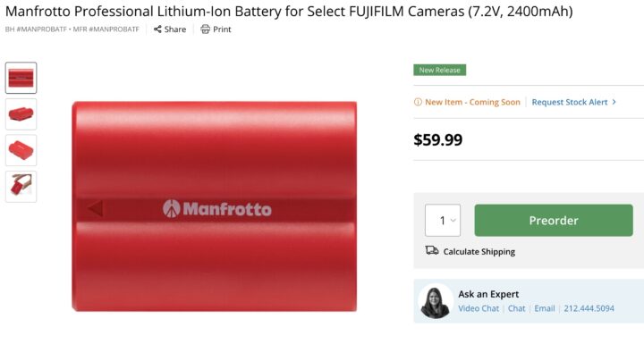Start a Video Chat with an expert
This screenshot has height=344, width=644.
click(x=479, y=308)
